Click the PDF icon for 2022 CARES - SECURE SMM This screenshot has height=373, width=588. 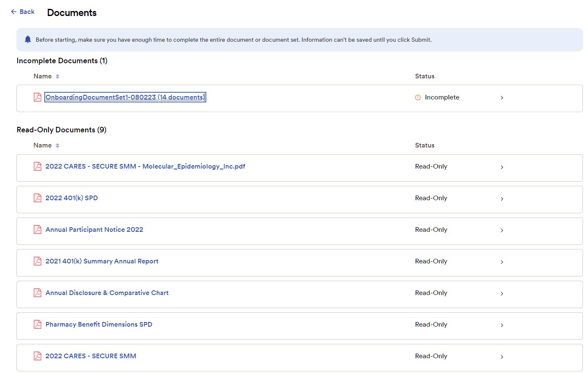point(37,356)
